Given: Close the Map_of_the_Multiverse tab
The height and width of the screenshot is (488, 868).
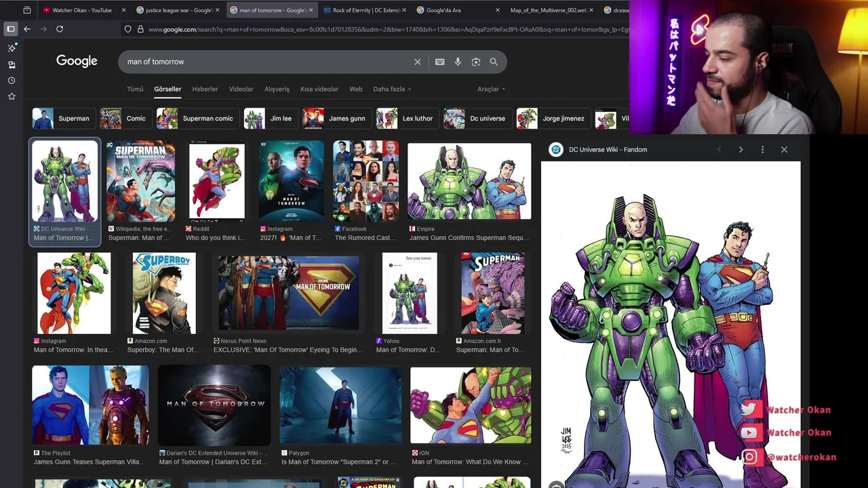Looking at the screenshot, I should [591, 10].
